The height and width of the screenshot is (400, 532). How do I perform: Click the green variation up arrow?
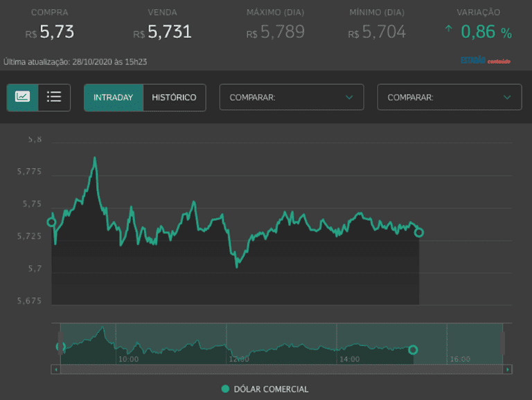click(449, 30)
